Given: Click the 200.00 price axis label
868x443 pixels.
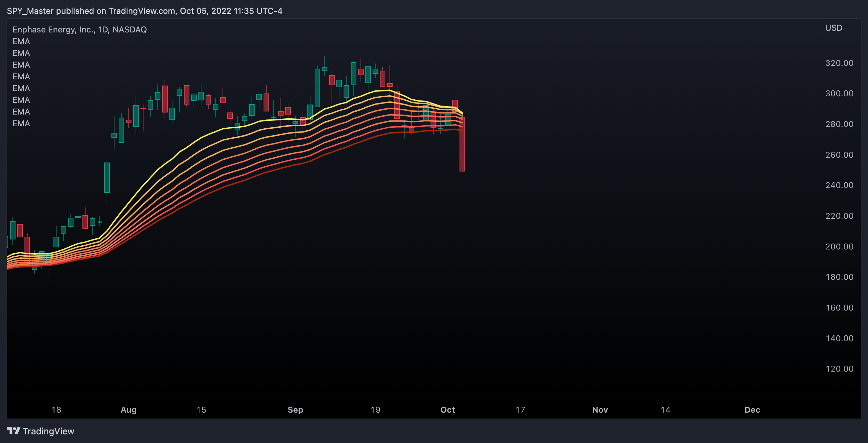Looking at the screenshot, I should (839, 247).
